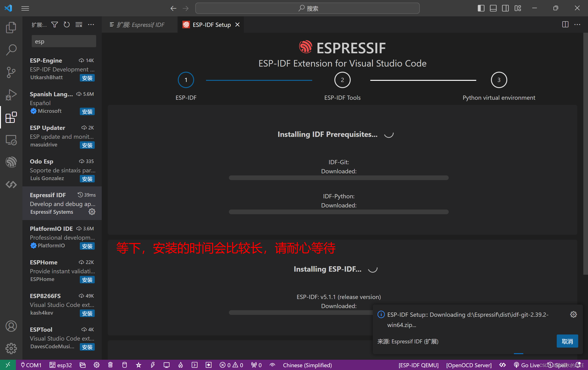Open device target selector esp32

[61, 365]
